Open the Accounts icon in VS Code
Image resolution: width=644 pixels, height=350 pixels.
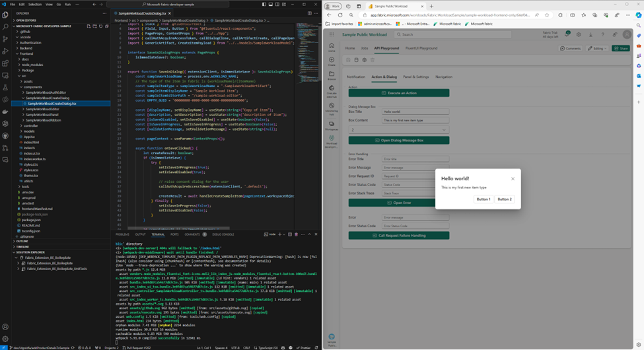point(5,327)
